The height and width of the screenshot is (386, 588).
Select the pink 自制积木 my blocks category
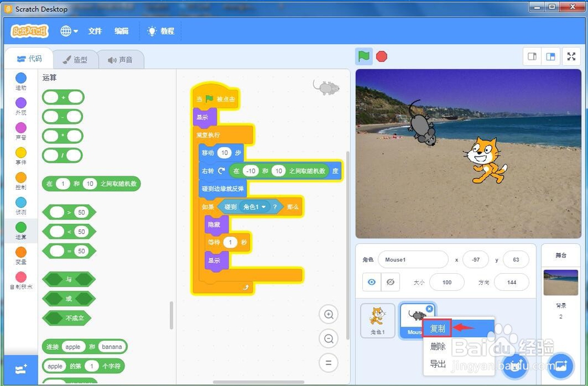(x=21, y=280)
